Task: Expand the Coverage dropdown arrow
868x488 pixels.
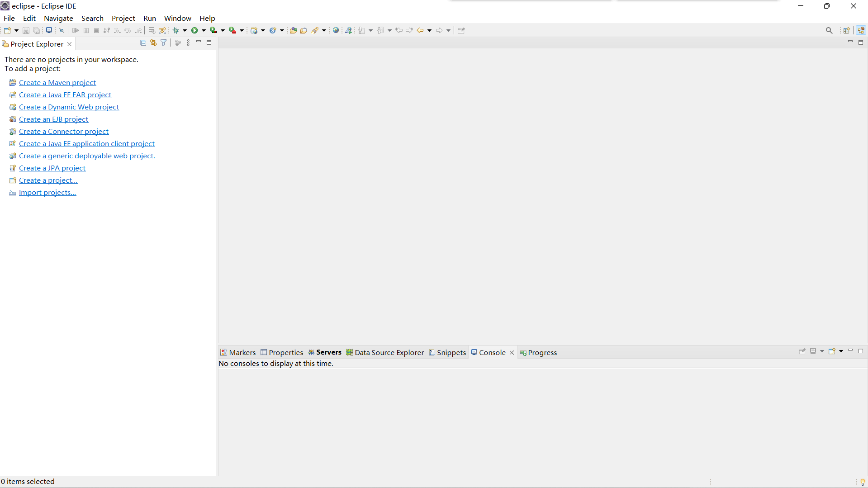Action: pos(223,30)
